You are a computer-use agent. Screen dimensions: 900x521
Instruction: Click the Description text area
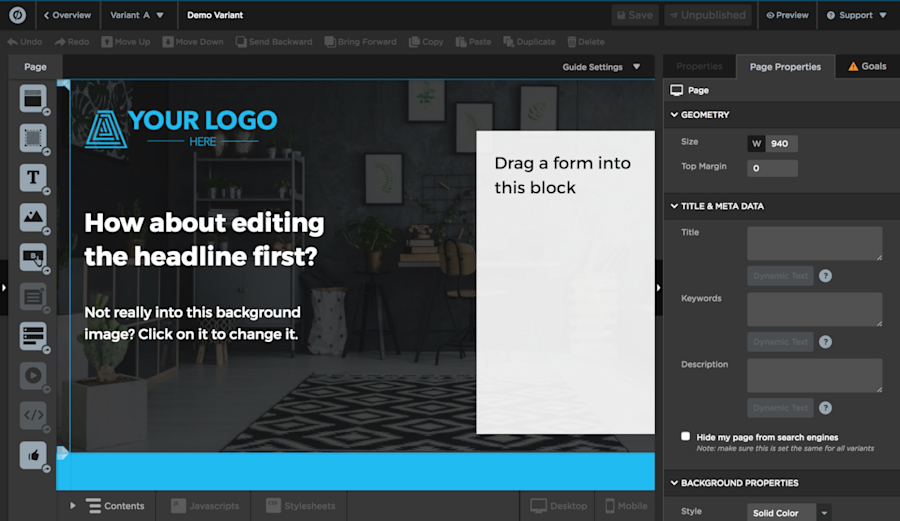coord(814,375)
